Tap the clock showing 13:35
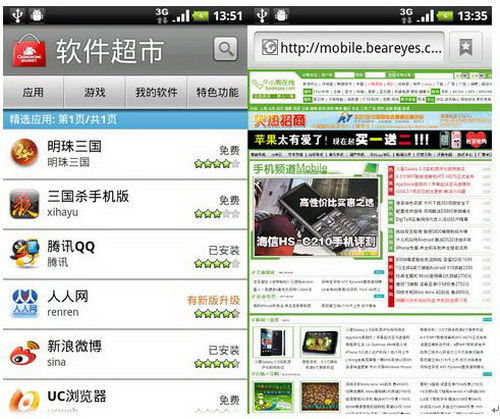The height and width of the screenshot is (419, 500). click(472, 16)
